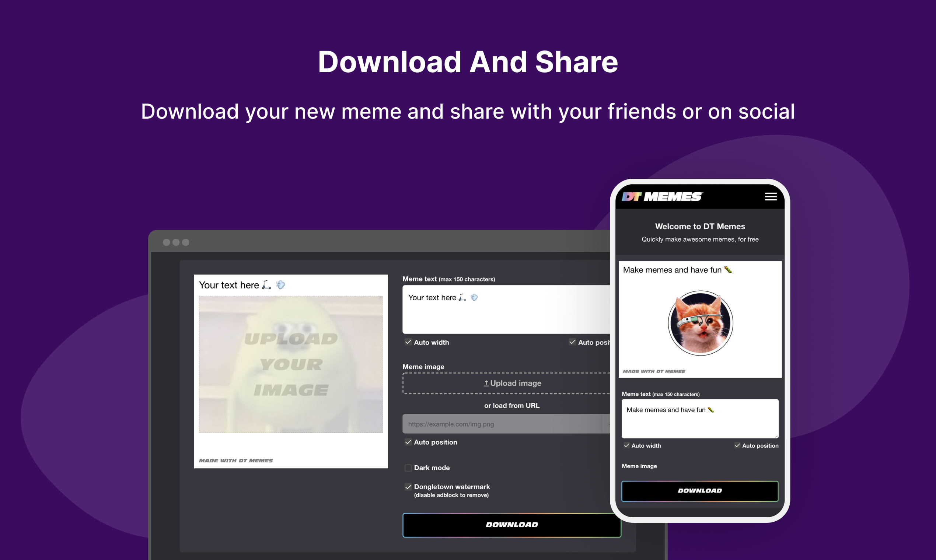The image size is (936, 560).
Task: Click the first browser window dot
Action: [166, 242]
